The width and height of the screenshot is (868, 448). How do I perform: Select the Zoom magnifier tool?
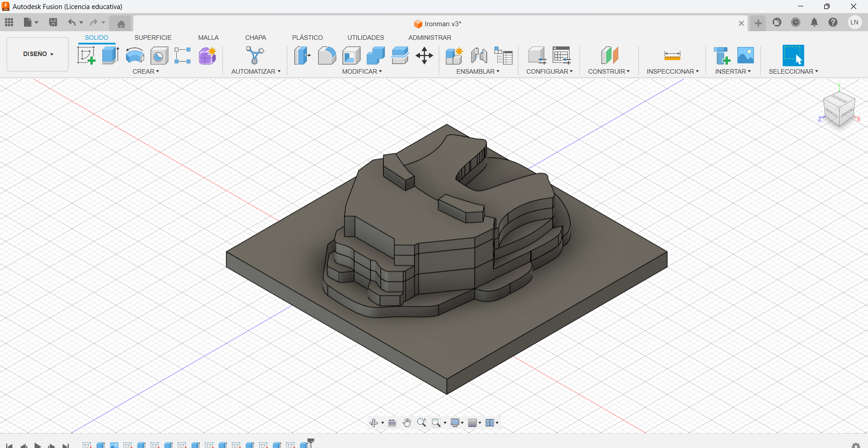[x=422, y=423]
